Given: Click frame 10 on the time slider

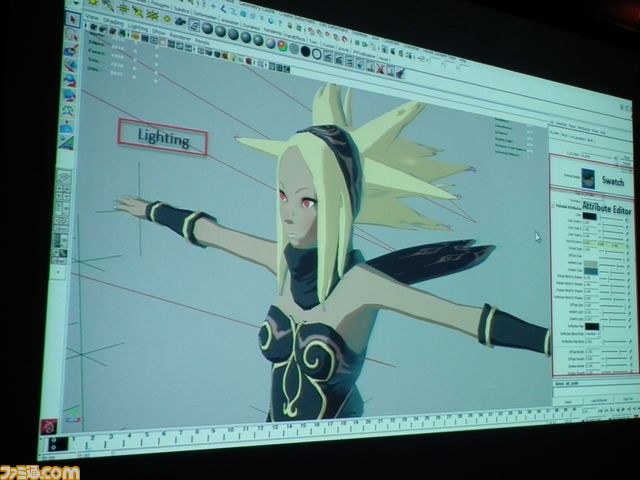Looking at the screenshot, I should pyautogui.click(x=230, y=429).
